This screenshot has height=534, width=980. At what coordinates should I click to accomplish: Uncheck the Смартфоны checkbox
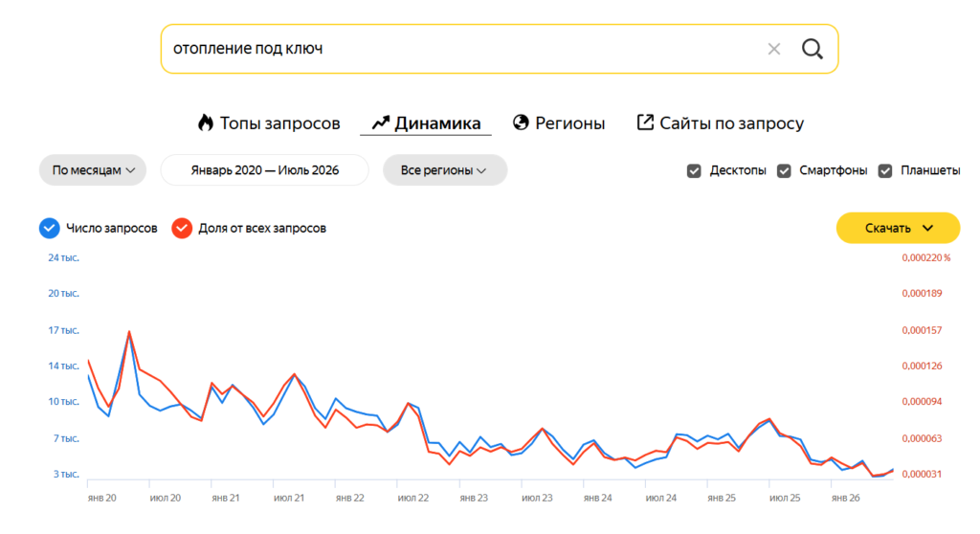pyautogui.click(x=784, y=170)
